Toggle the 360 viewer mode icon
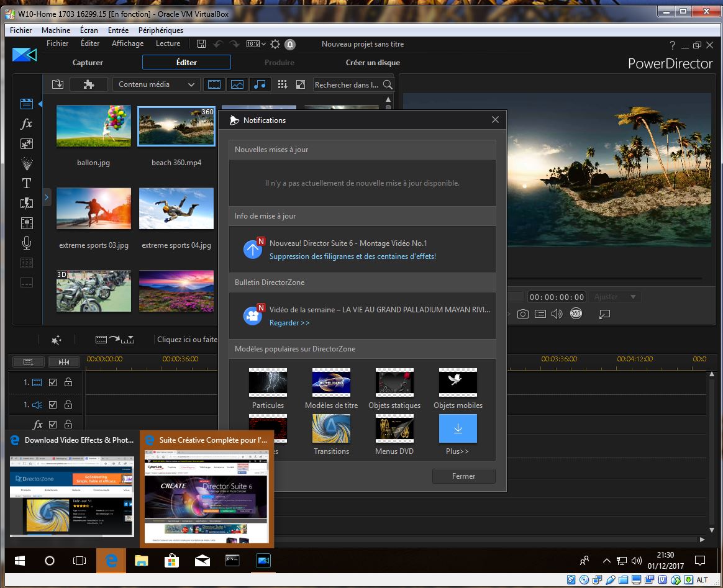 (576, 314)
